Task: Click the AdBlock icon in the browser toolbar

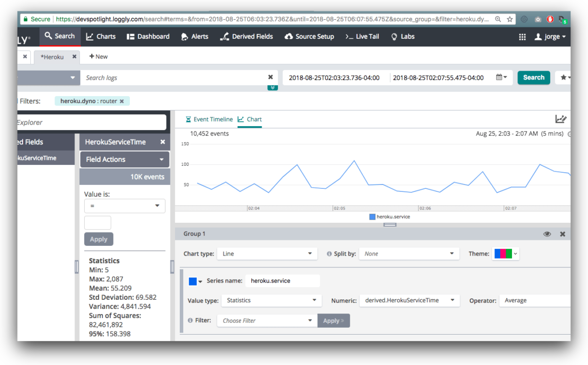Action: (550, 19)
